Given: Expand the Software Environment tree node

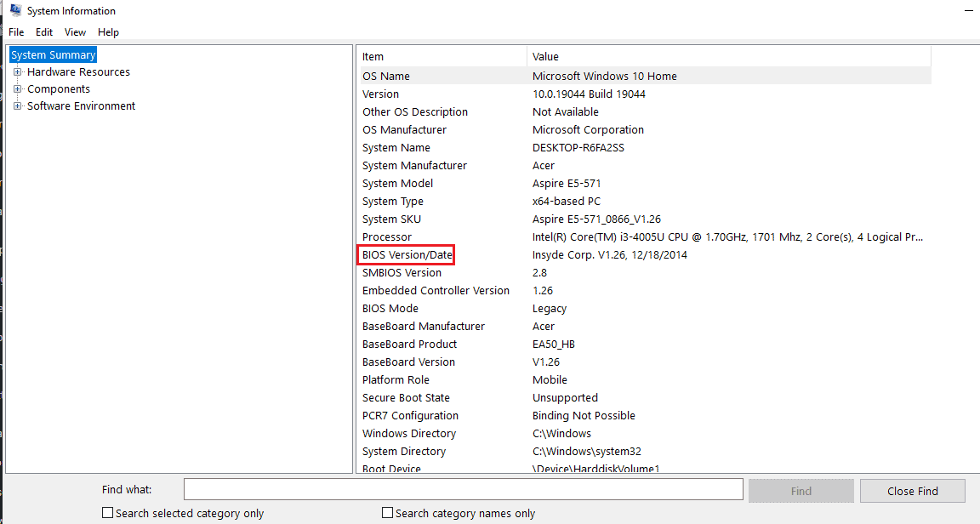Looking at the screenshot, I should pyautogui.click(x=18, y=105).
